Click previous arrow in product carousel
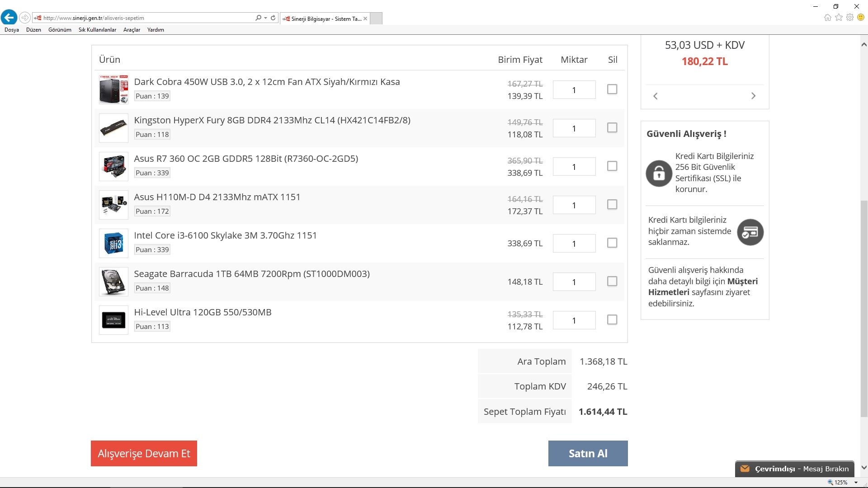868x488 pixels. (656, 96)
